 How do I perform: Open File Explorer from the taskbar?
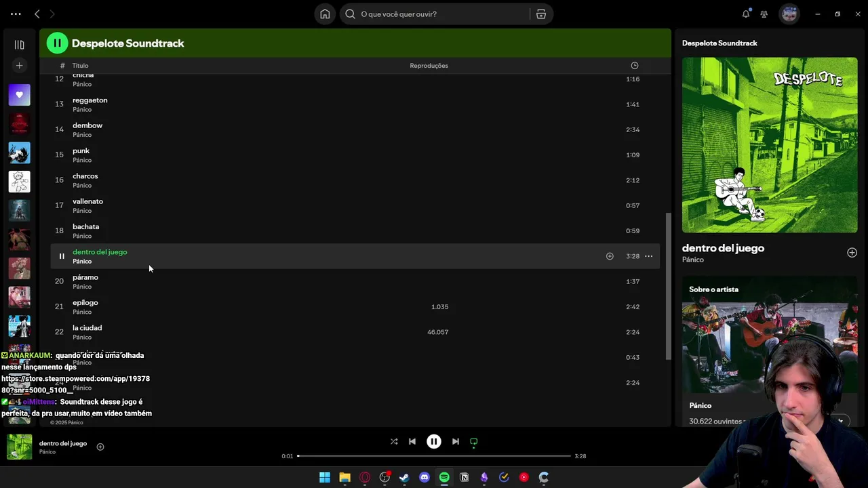pos(344,477)
